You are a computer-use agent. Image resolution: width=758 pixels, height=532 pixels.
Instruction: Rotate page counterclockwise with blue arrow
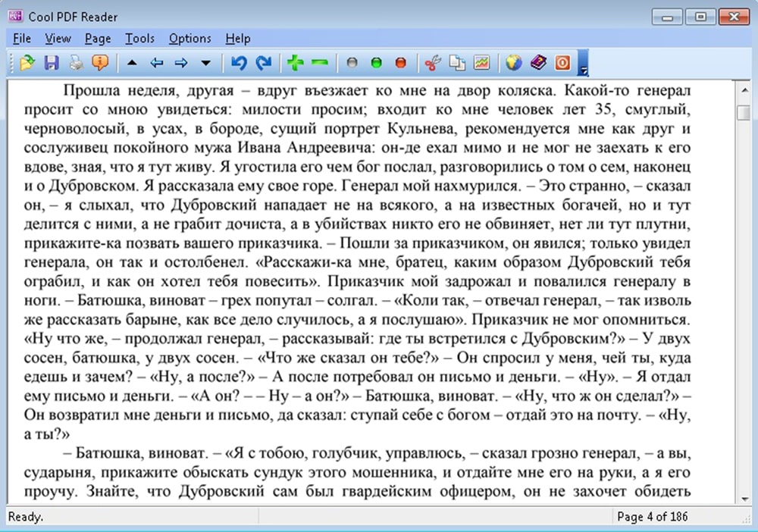point(239,64)
